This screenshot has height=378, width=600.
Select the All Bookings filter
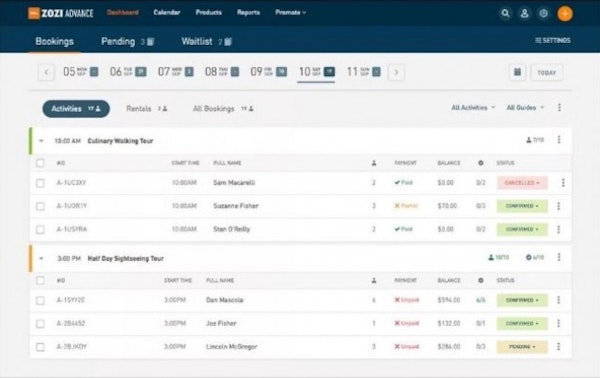[x=223, y=109]
